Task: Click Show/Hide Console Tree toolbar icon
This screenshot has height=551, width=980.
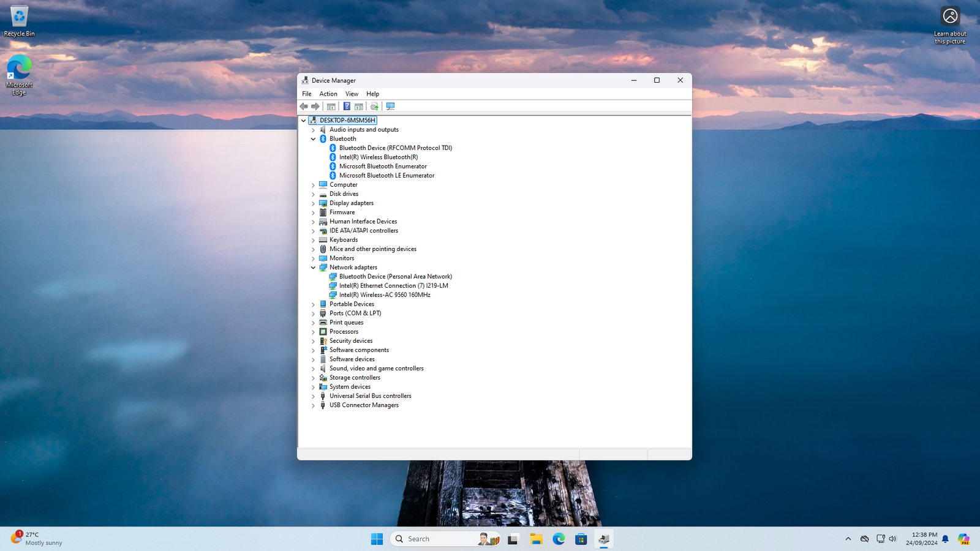Action: (331, 107)
